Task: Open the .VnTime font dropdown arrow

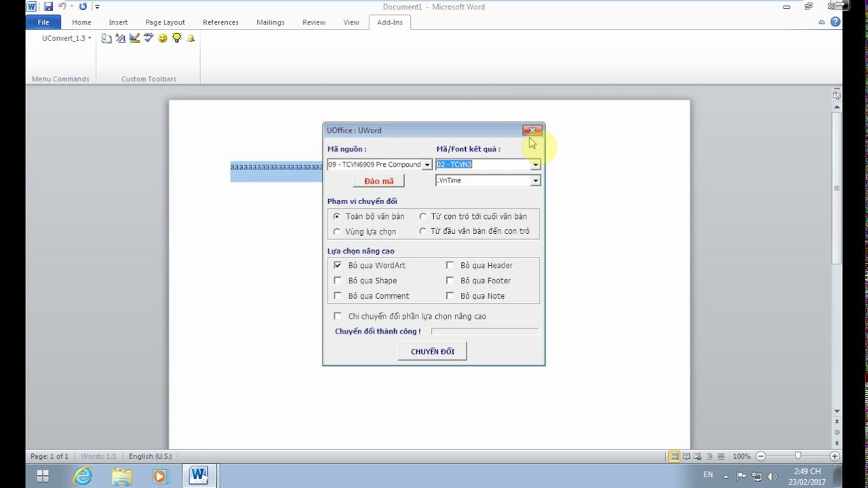Action: 536,180
